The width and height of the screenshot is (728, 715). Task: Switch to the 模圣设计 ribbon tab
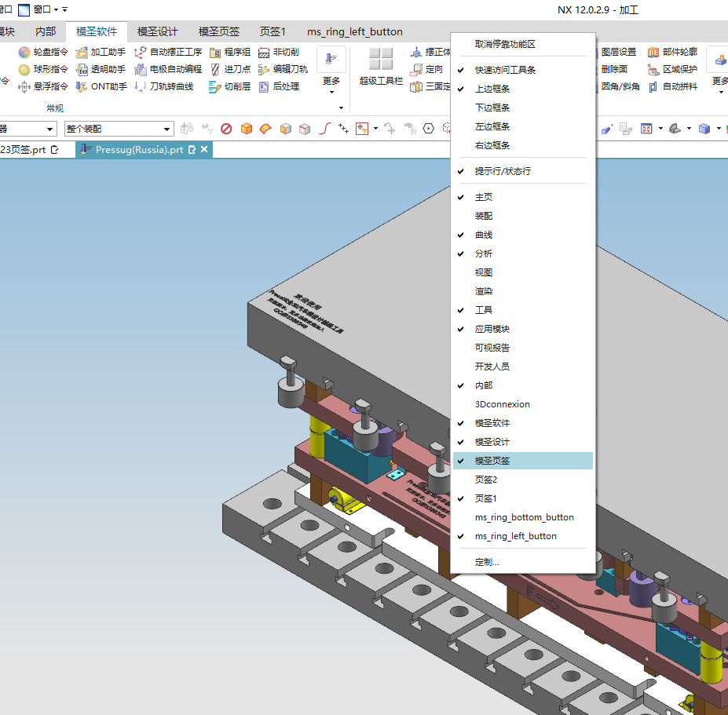[157, 31]
